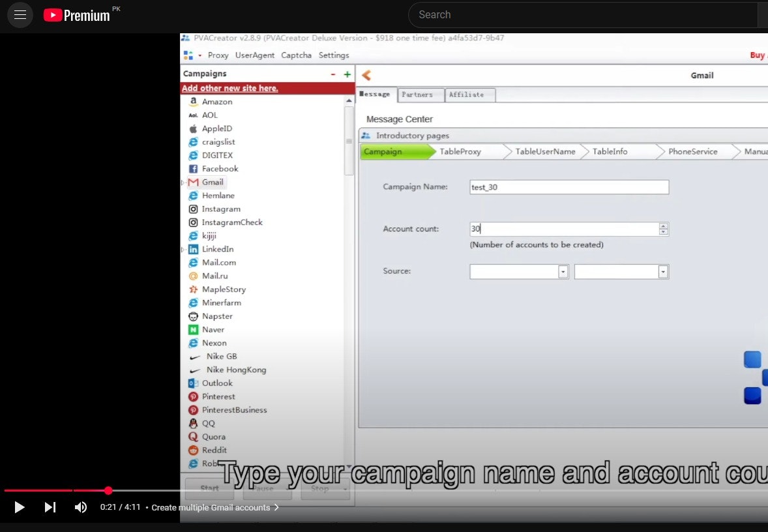
Task: Choose kijiji in the campaigns list
Action: pos(209,235)
